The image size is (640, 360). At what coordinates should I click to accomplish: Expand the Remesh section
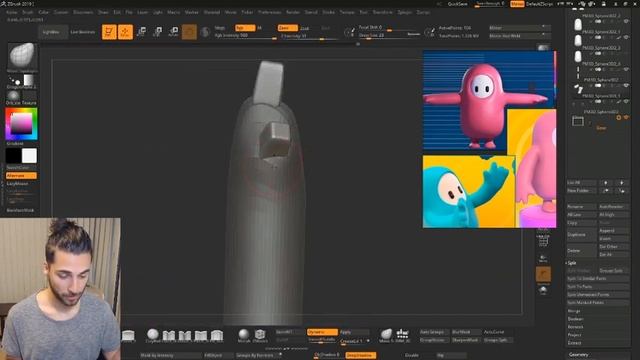pyautogui.click(x=575, y=327)
